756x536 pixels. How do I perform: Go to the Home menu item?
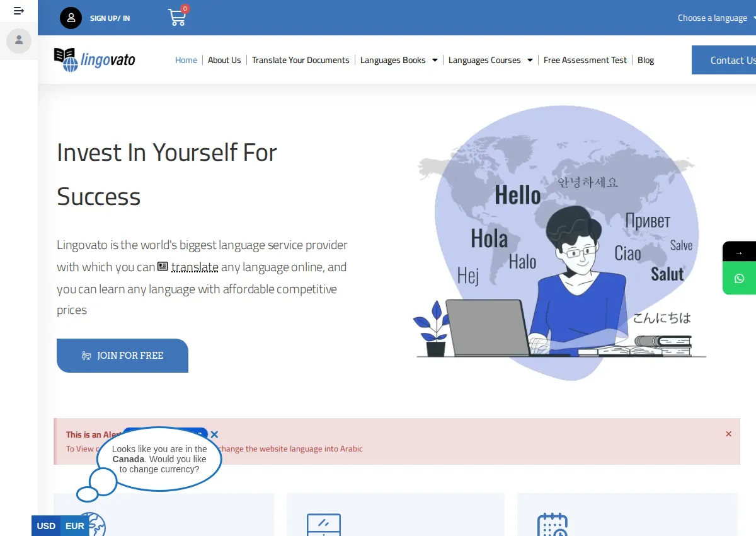186,60
